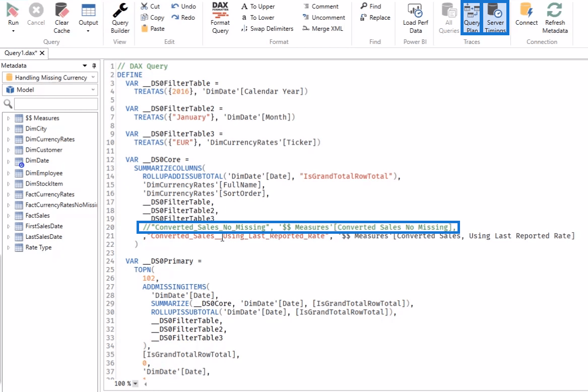Click the ROLLUPISSUBTOTAL function on line 30

coord(185,312)
